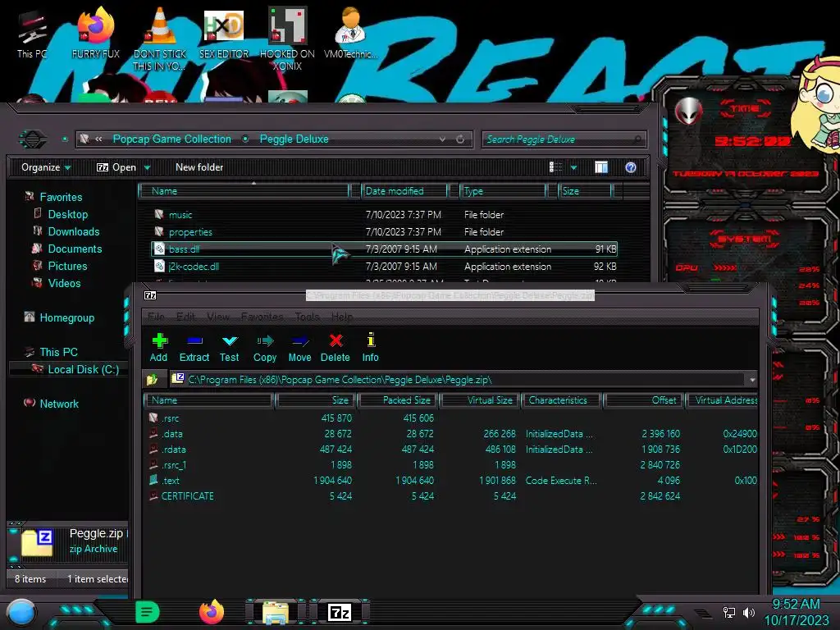The image size is (840, 630).
Task: Click the 7z taskbar icon
Action: click(340, 612)
